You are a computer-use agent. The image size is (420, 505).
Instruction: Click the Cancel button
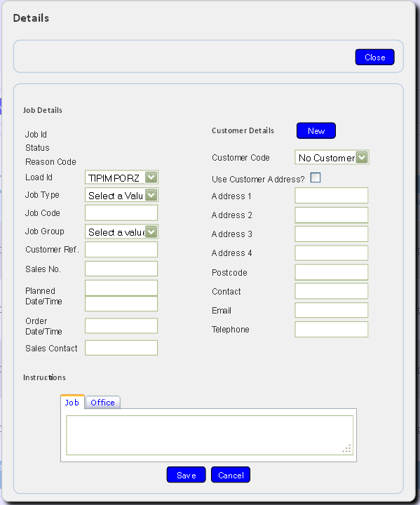pyautogui.click(x=231, y=475)
